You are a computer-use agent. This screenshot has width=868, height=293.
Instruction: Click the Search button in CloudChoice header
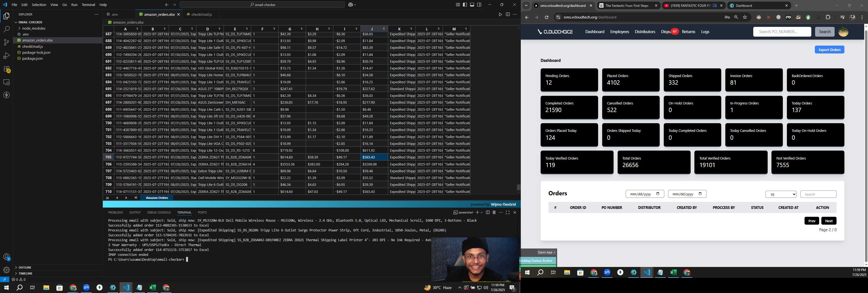pos(825,32)
